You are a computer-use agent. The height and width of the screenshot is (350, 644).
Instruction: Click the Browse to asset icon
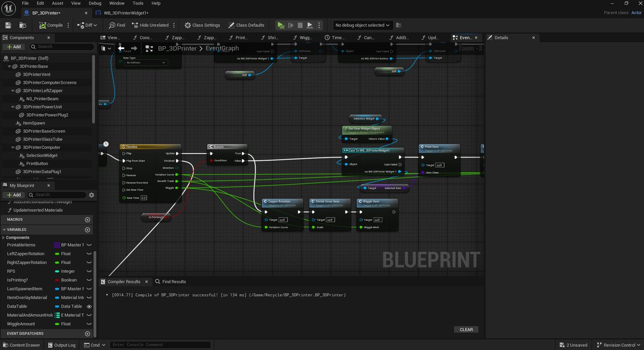[x=22, y=25]
